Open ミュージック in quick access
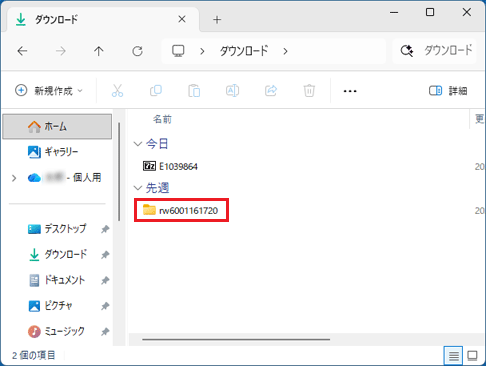Image resolution: width=486 pixels, height=366 pixels. point(56,331)
